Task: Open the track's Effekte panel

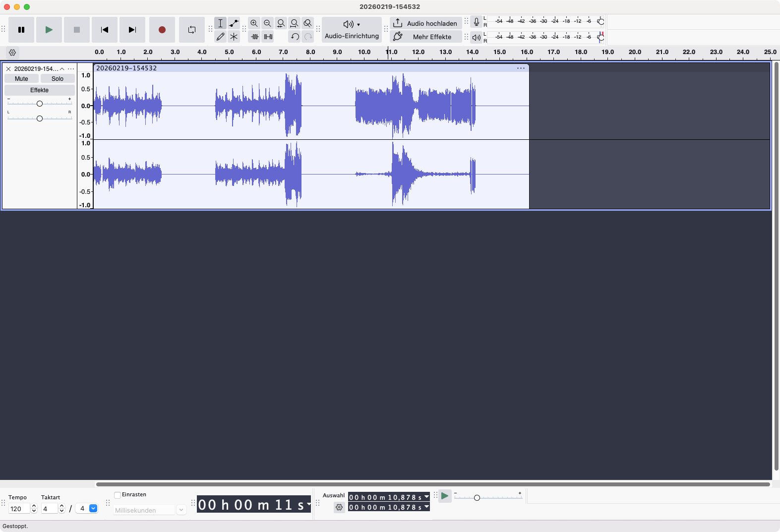Action: click(40, 90)
